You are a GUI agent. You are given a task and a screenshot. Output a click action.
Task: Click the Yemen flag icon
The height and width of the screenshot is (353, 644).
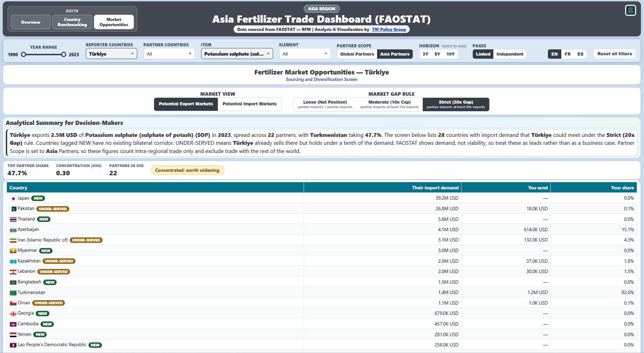pyautogui.click(x=13, y=335)
